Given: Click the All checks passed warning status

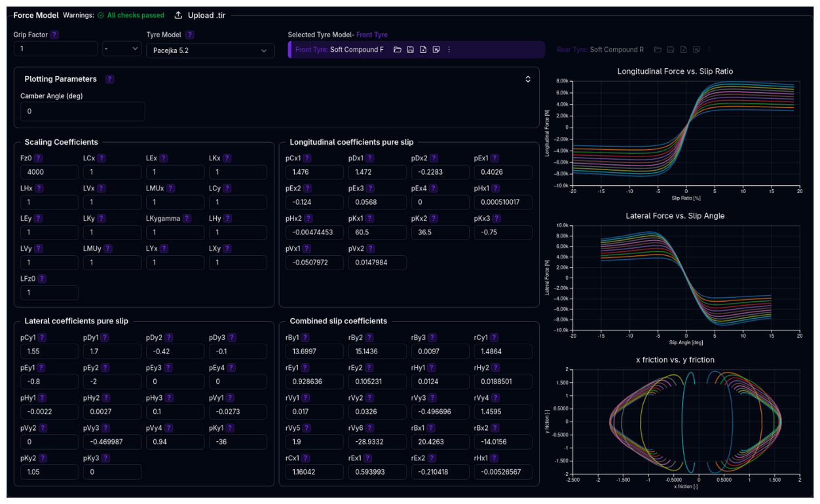Looking at the screenshot, I should (x=131, y=15).
